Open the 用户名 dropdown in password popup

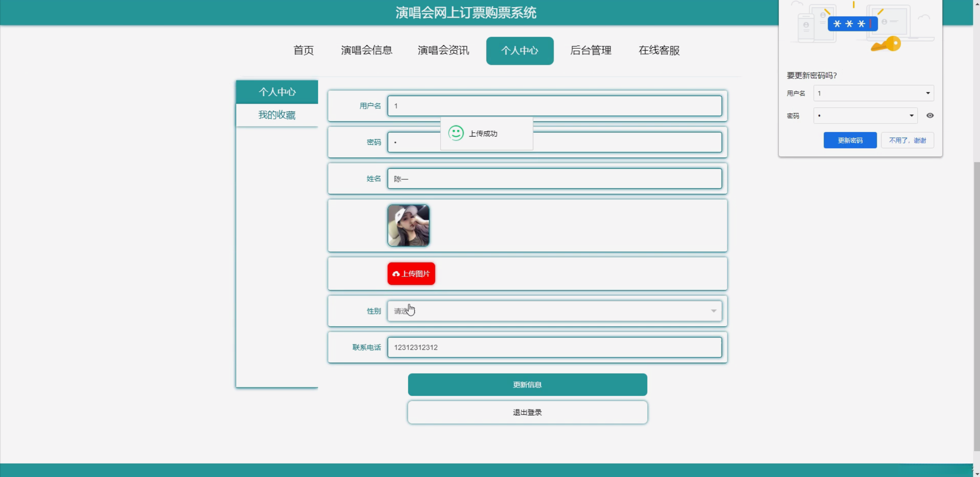[x=928, y=93]
